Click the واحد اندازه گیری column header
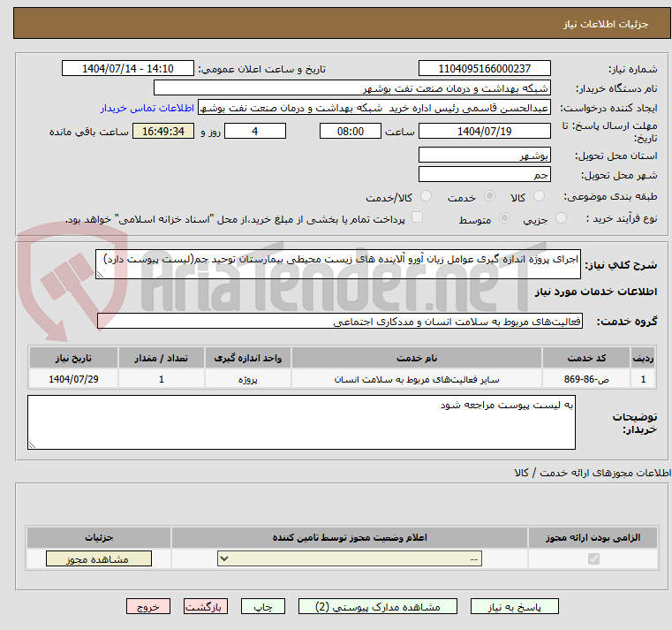 248,358
